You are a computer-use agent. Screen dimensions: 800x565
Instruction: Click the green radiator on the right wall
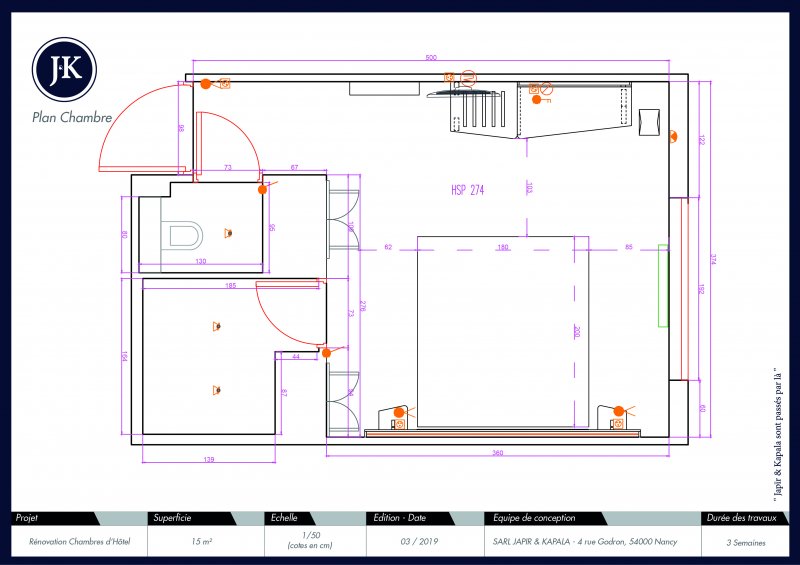[662, 285]
